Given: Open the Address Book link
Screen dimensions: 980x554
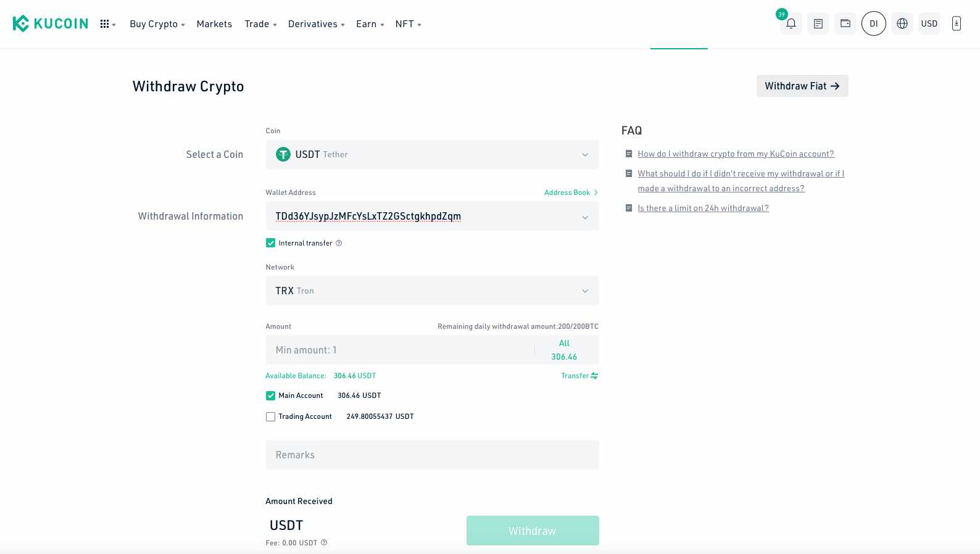Looking at the screenshot, I should point(571,192).
